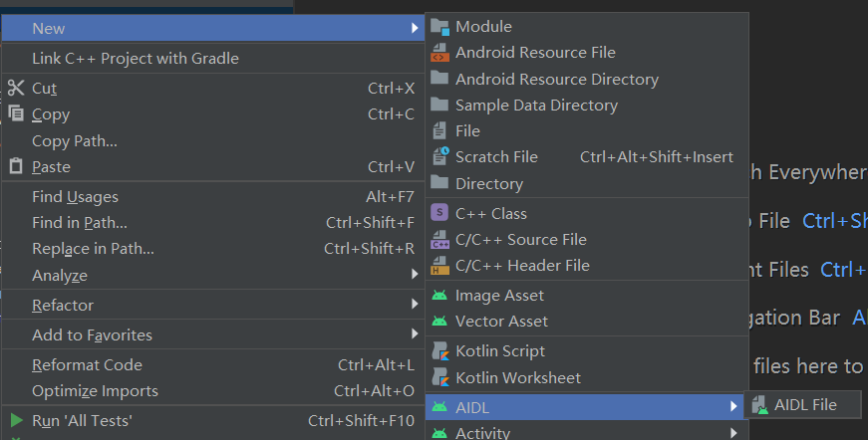This screenshot has width=868, height=440.
Task: Expand the Refactor submenu arrow
Action: click(x=415, y=304)
